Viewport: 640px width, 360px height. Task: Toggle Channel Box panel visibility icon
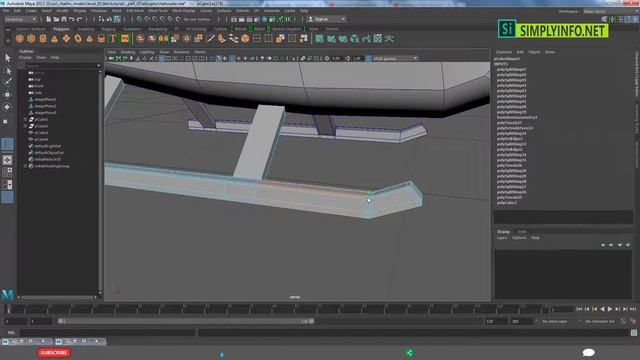[635, 19]
